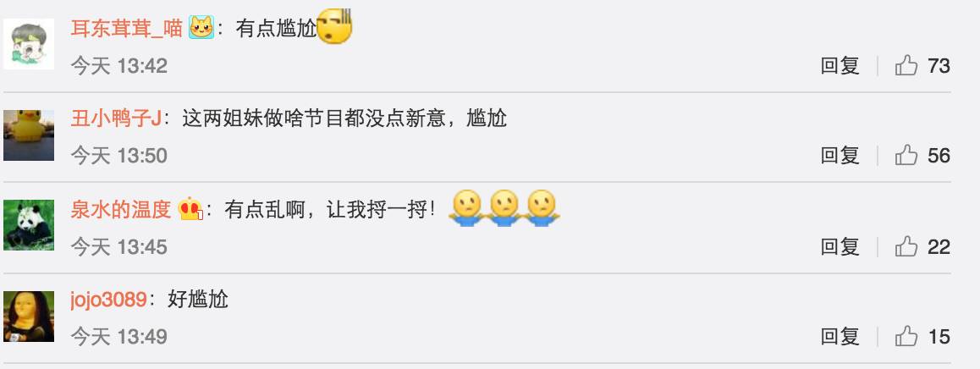Click the cat badge icon next to 耳东茸茸_喵
This screenshot has width=980, height=369.
point(201,28)
